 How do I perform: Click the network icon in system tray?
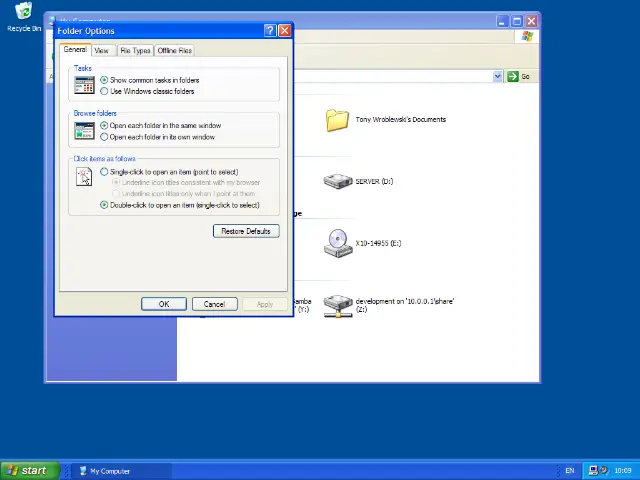pos(593,470)
